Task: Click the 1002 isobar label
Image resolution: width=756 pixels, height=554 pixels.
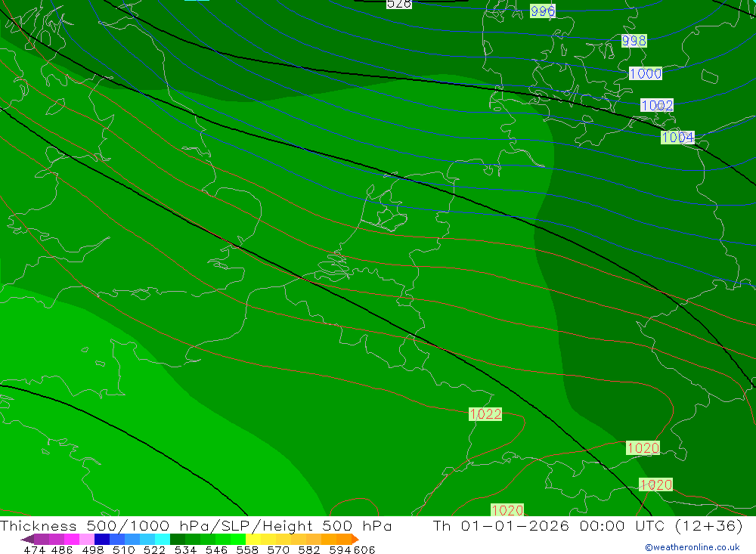Action: pos(657,105)
